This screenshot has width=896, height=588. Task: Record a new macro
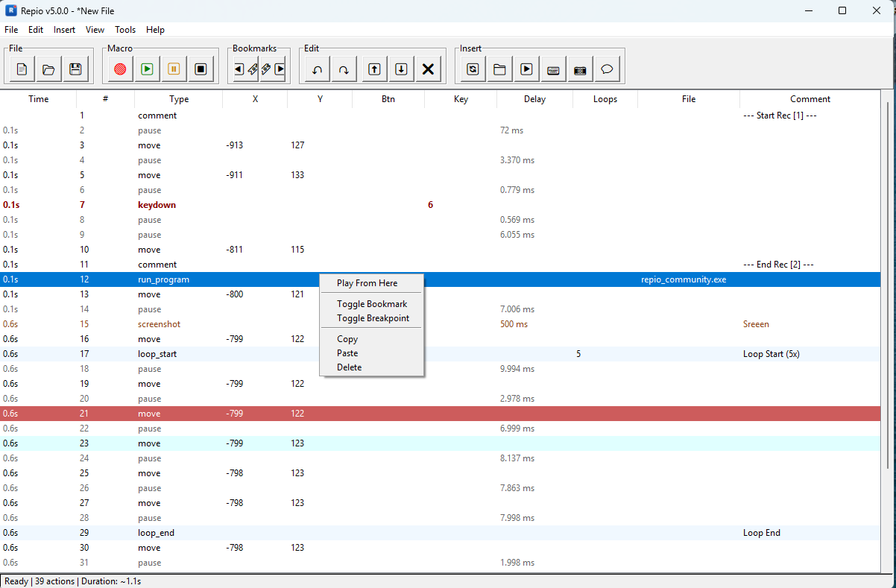[119, 69]
